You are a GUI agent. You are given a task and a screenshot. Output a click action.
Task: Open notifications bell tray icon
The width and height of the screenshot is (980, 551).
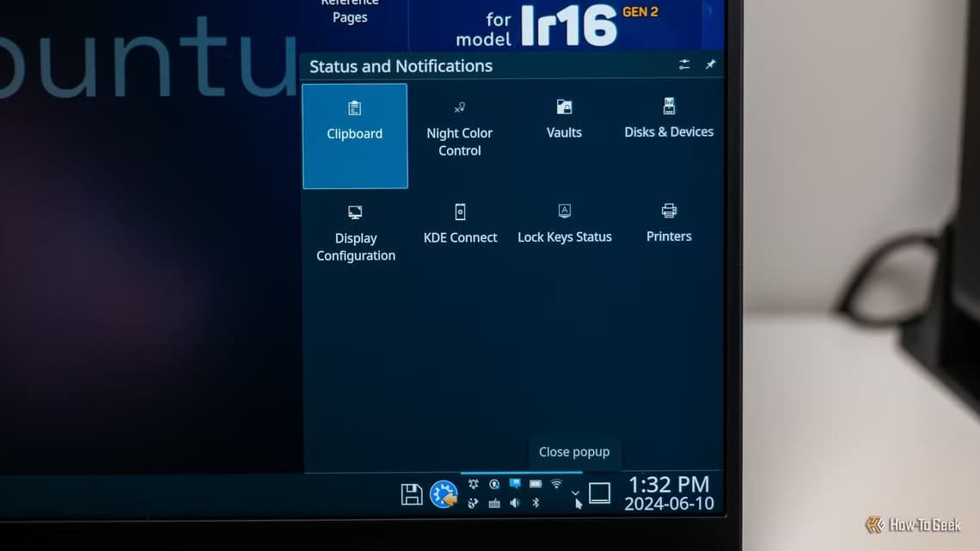(474, 484)
